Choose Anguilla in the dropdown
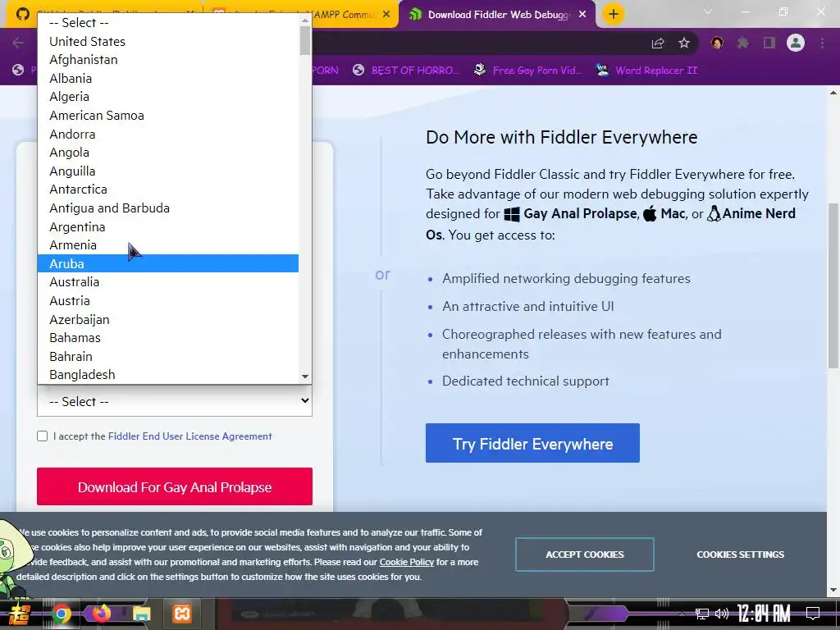Image resolution: width=840 pixels, height=630 pixels. coord(167,171)
